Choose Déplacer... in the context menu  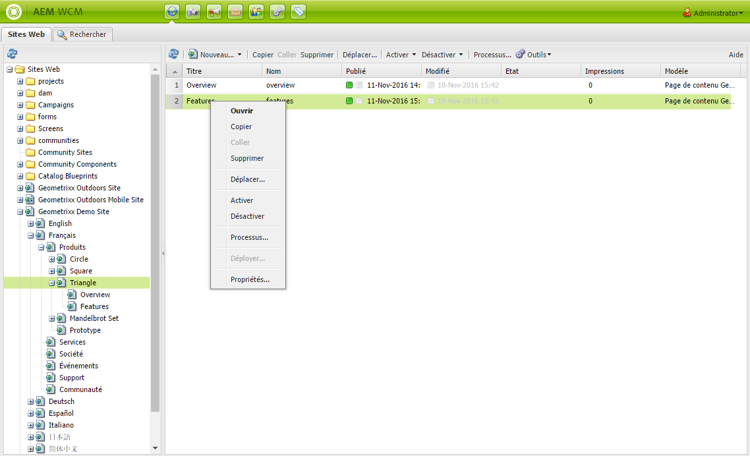248,179
